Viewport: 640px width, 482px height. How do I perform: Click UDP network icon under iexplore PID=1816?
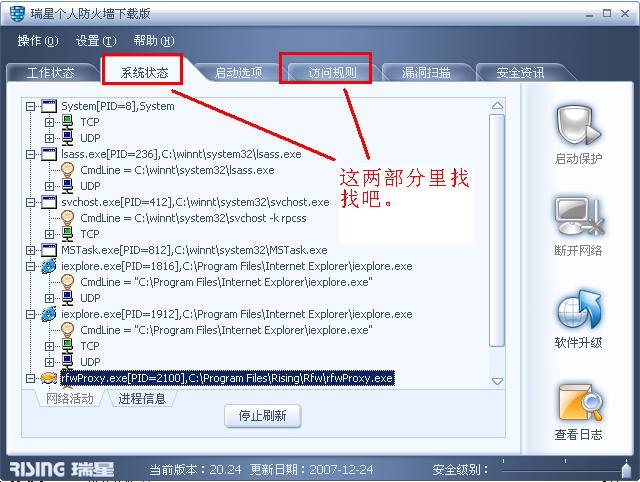pos(67,298)
